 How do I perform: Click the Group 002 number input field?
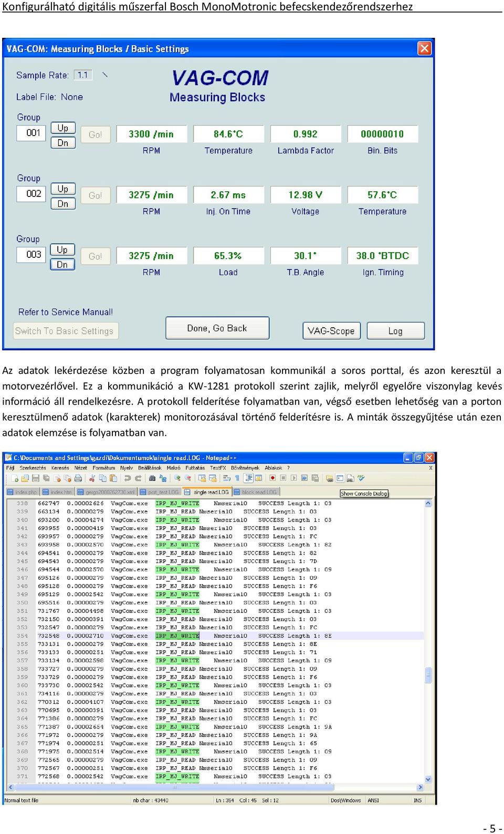point(32,194)
